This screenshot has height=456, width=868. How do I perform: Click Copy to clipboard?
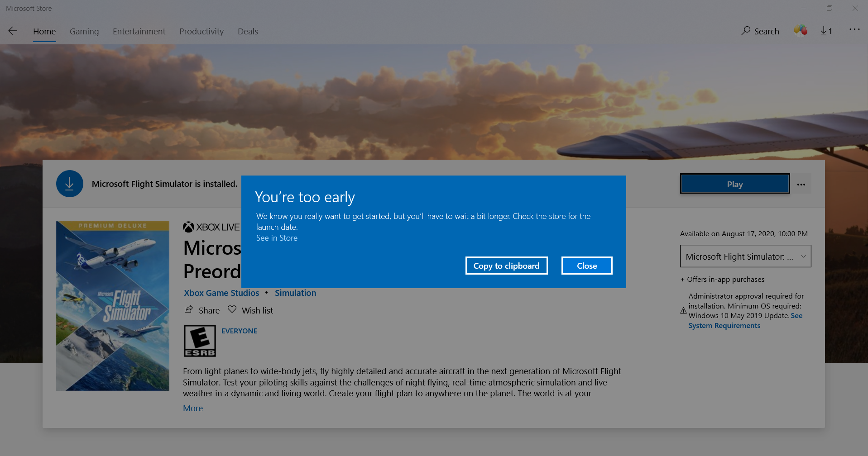(x=506, y=266)
